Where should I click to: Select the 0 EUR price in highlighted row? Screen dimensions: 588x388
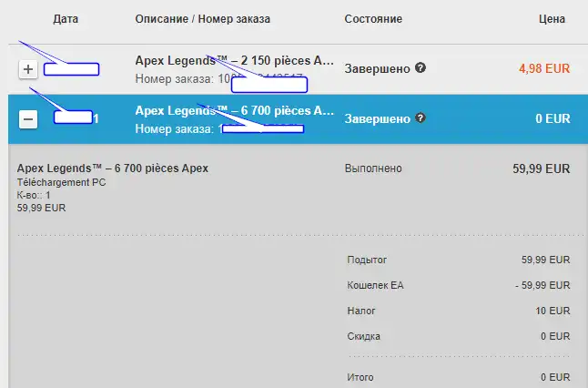point(553,118)
